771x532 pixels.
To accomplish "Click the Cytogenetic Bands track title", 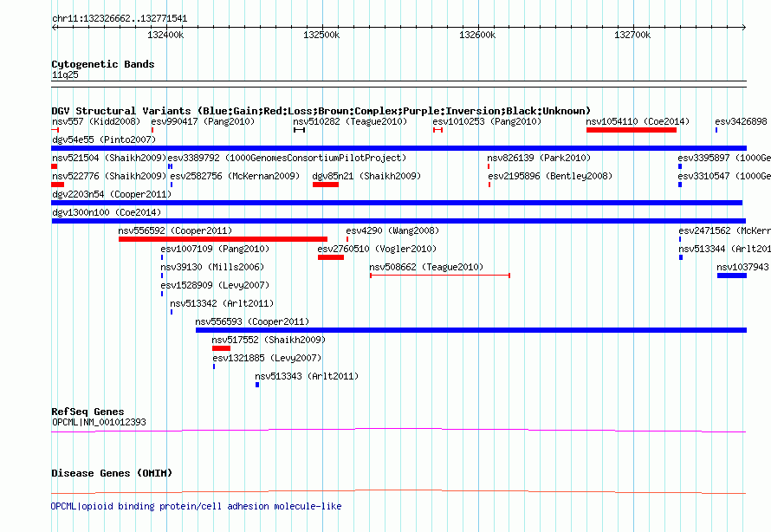I will (x=103, y=64).
